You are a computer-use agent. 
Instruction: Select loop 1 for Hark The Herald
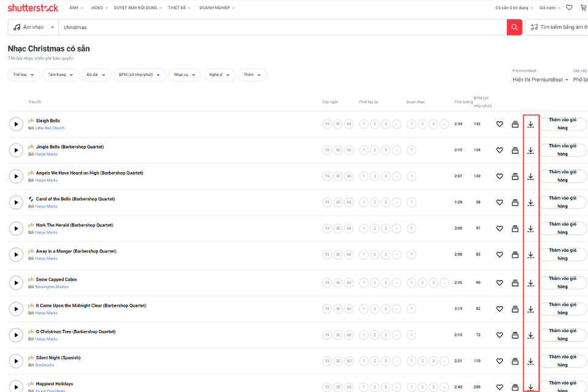pyautogui.click(x=363, y=228)
